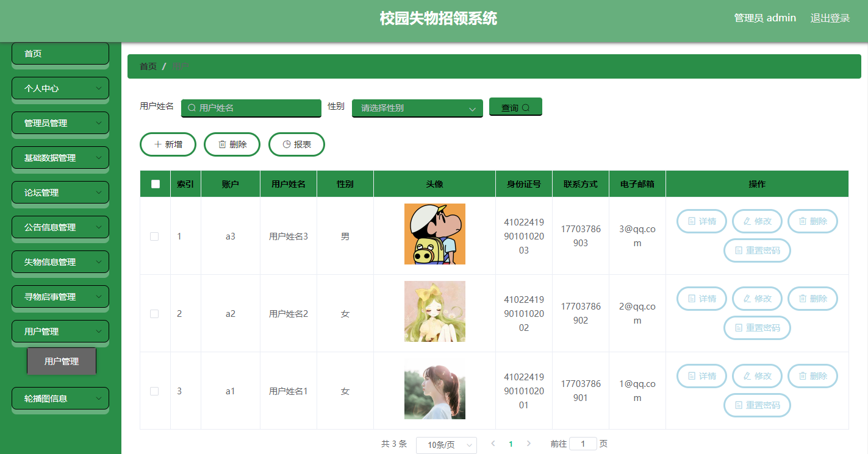
Task: Expand the 失物信息管理 sidebar menu
Action: (60, 261)
